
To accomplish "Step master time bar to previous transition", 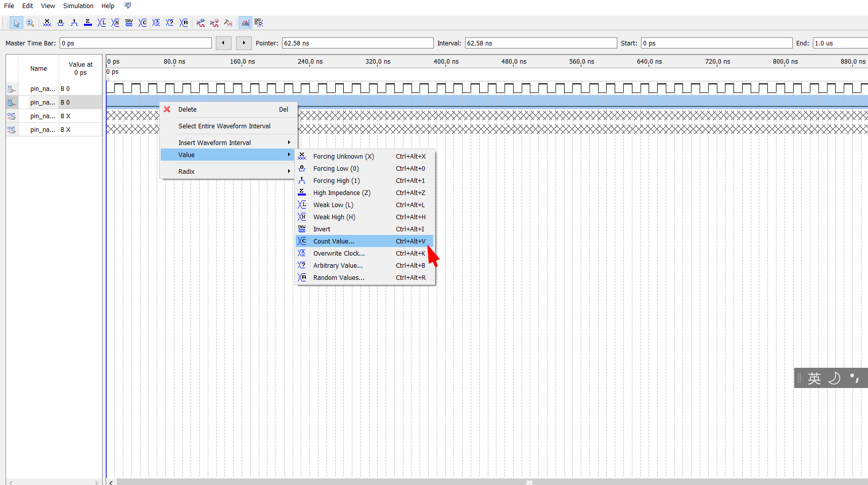I will pyautogui.click(x=223, y=43).
